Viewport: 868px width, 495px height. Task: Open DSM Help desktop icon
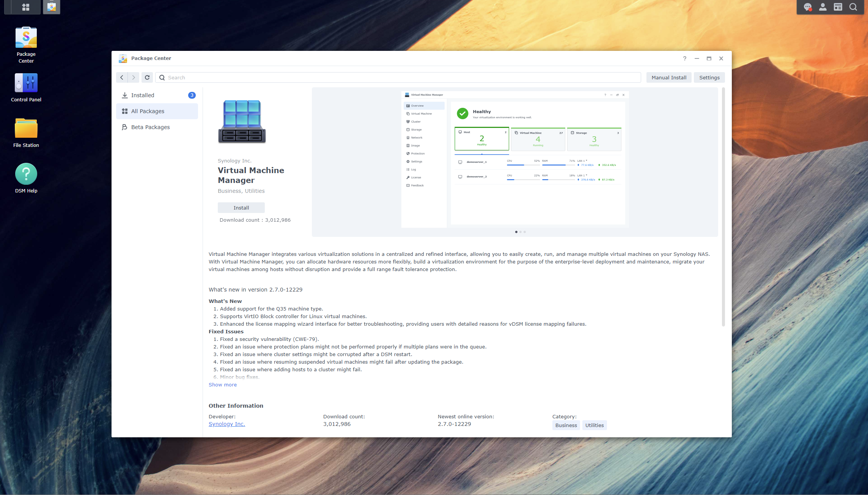click(x=26, y=178)
